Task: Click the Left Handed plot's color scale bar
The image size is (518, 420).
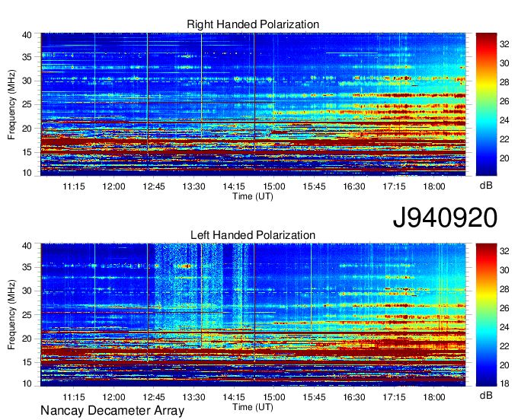Action: pos(486,315)
